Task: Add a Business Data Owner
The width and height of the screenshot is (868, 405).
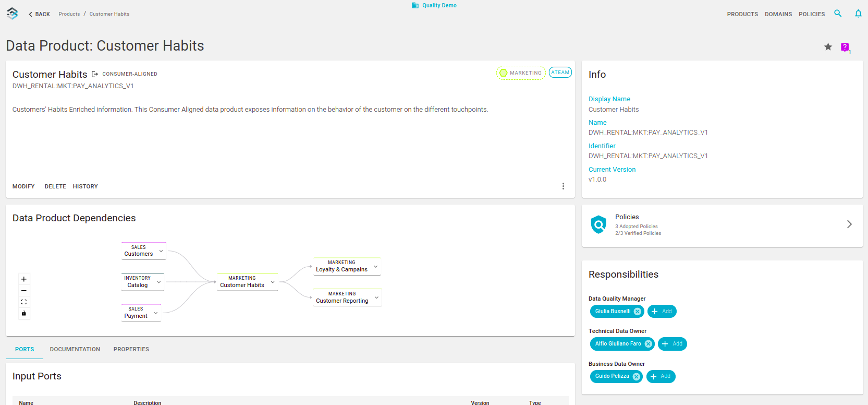Action: pos(661,376)
